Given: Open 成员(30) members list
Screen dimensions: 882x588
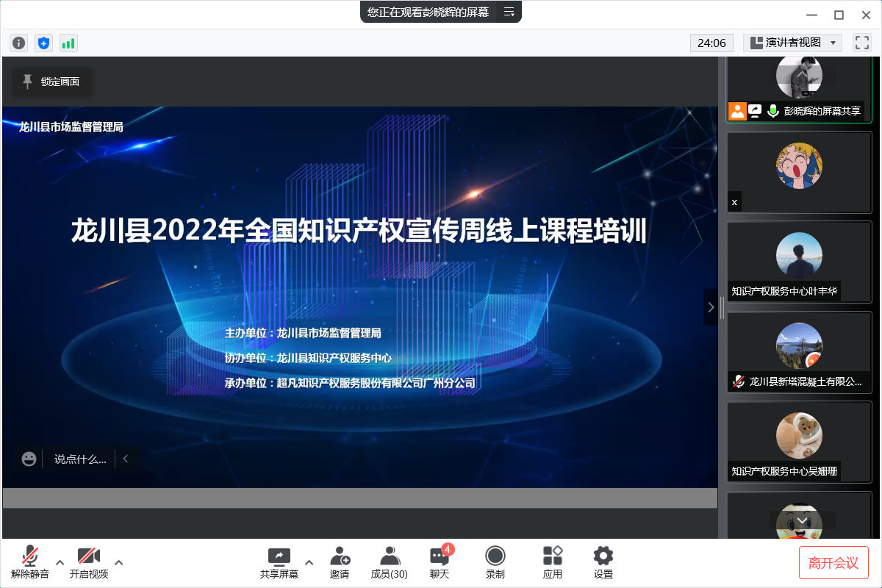Looking at the screenshot, I should click(390, 562).
